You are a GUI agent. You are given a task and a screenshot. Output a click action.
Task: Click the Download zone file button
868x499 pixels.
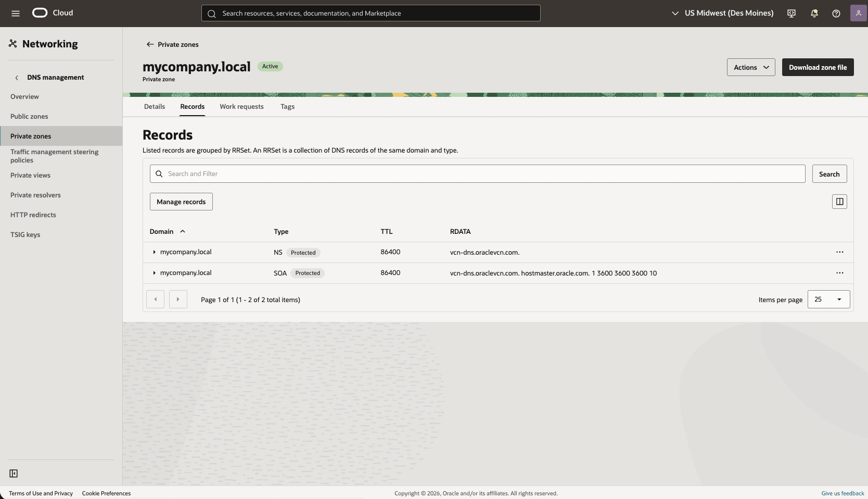coord(817,67)
